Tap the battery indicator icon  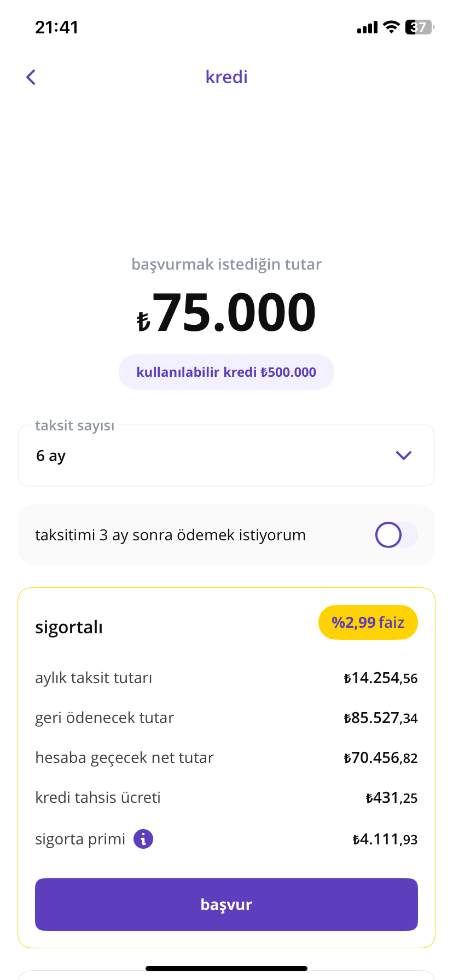click(419, 27)
